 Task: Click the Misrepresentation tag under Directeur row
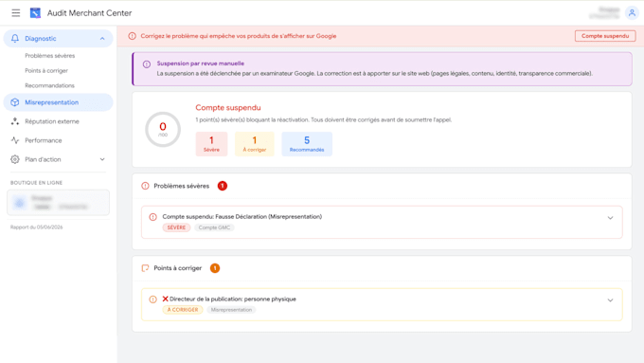click(231, 310)
